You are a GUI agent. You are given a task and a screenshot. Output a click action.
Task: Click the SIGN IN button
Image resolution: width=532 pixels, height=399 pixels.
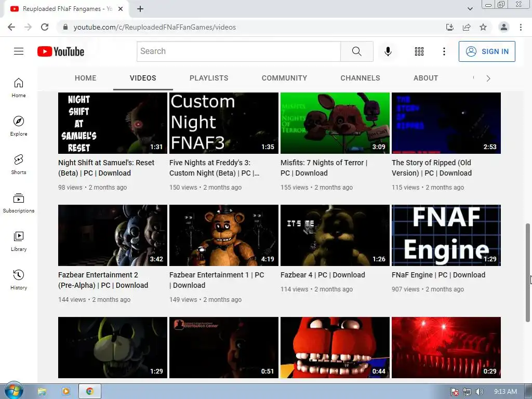[487, 51]
